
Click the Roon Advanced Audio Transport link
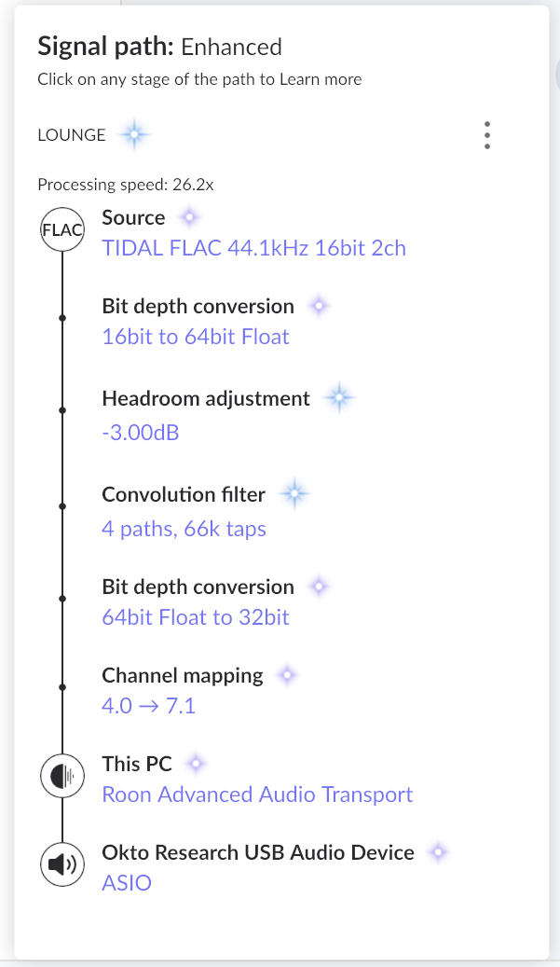tap(257, 794)
